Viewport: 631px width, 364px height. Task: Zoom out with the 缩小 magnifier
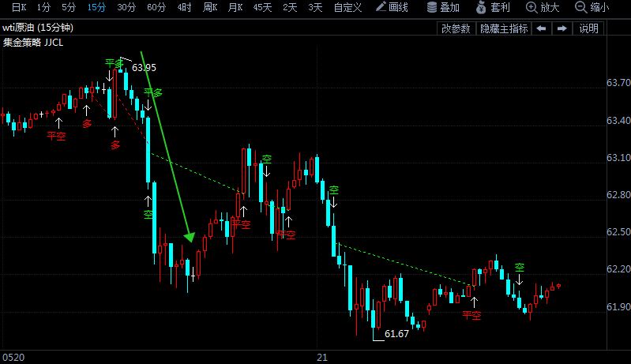point(592,7)
